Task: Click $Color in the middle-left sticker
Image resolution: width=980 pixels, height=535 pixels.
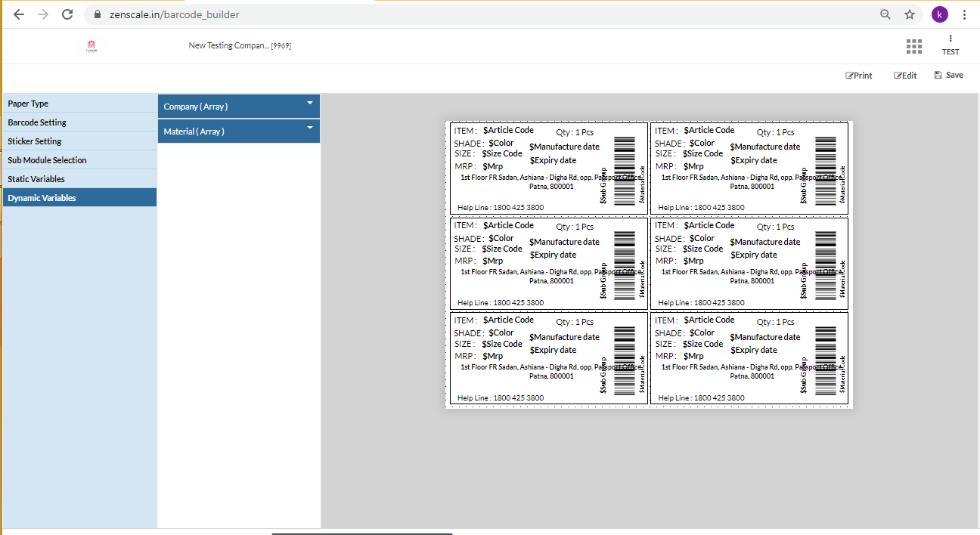Action: coord(501,238)
